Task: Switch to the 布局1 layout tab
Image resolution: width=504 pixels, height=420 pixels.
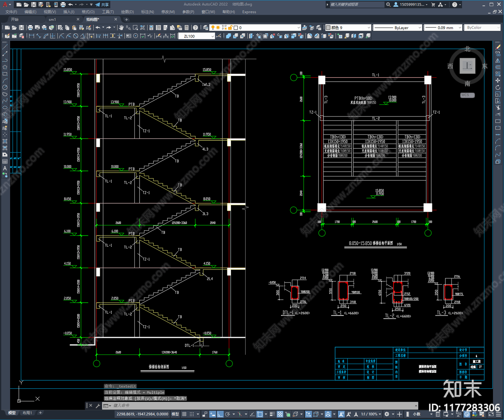Action: [27, 413]
